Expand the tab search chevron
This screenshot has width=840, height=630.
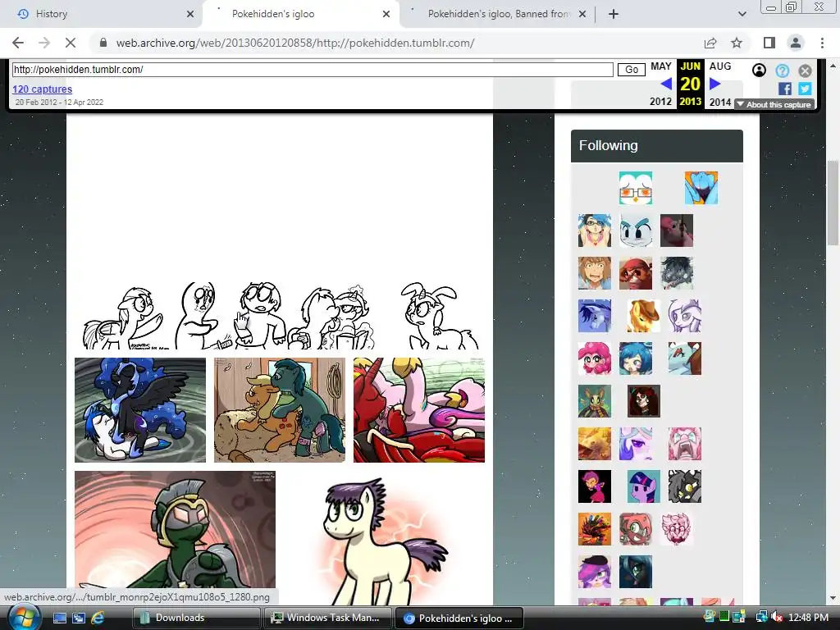point(742,14)
